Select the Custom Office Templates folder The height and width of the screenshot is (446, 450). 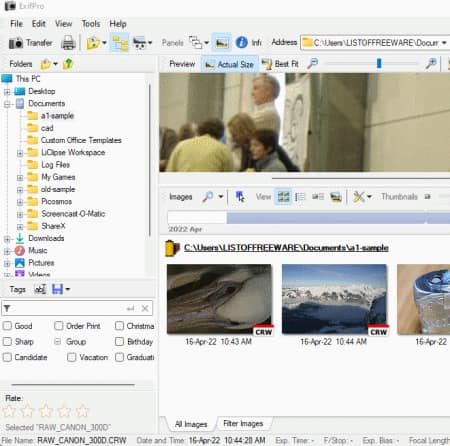tap(81, 140)
